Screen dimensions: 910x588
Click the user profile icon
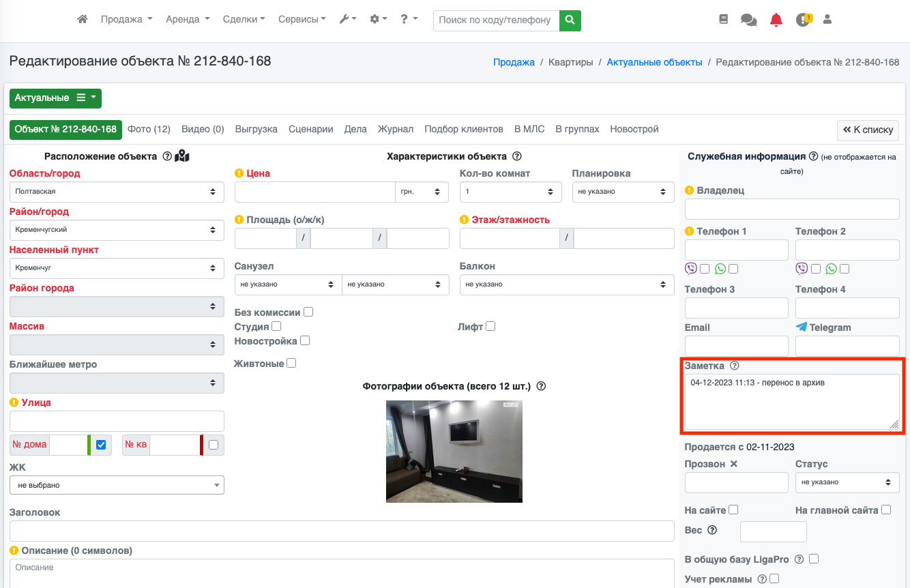pos(827,20)
